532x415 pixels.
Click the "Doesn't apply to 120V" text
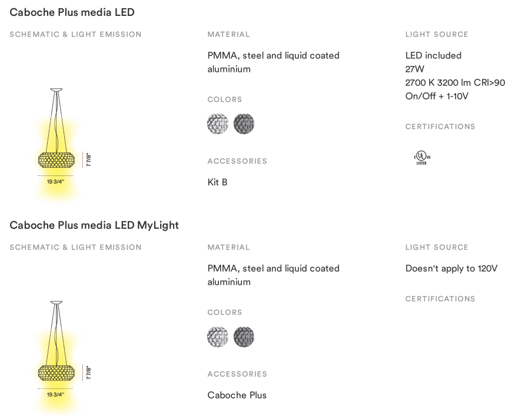(451, 268)
